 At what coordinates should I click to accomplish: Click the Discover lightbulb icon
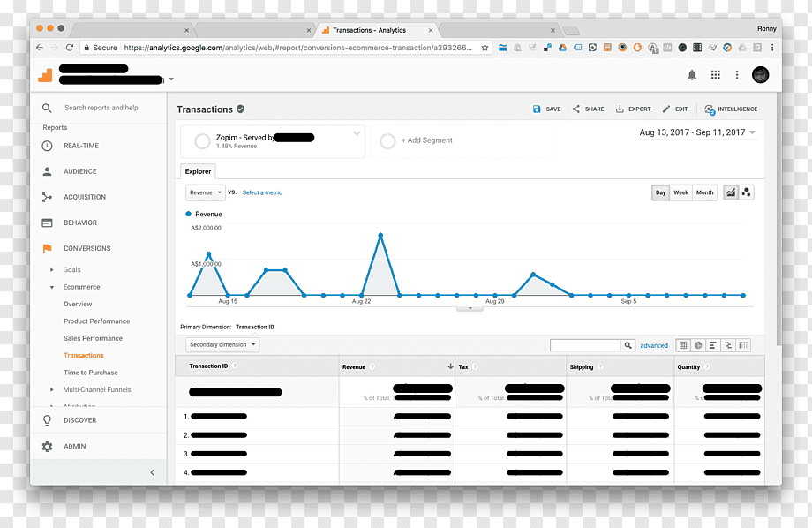click(47, 420)
